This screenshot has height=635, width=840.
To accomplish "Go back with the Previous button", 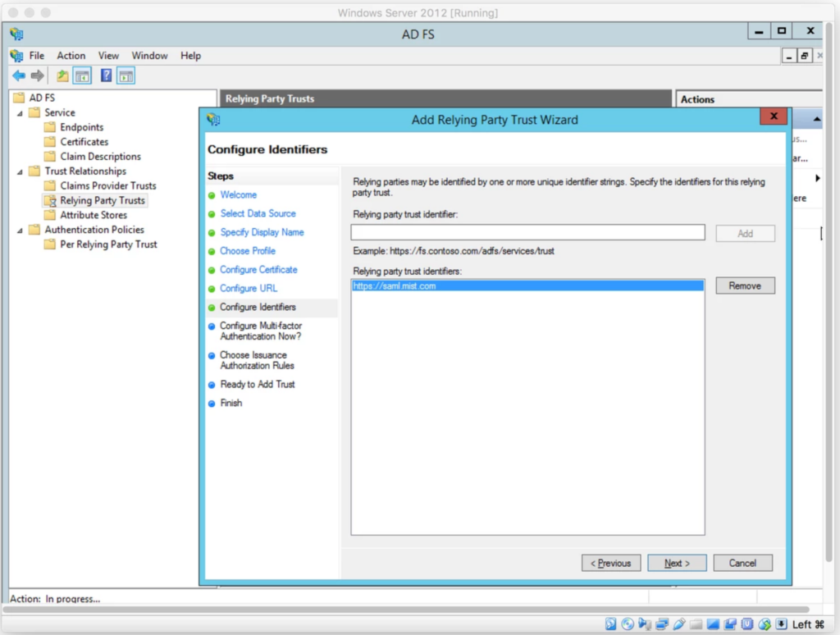I will pyautogui.click(x=611, y=563).
